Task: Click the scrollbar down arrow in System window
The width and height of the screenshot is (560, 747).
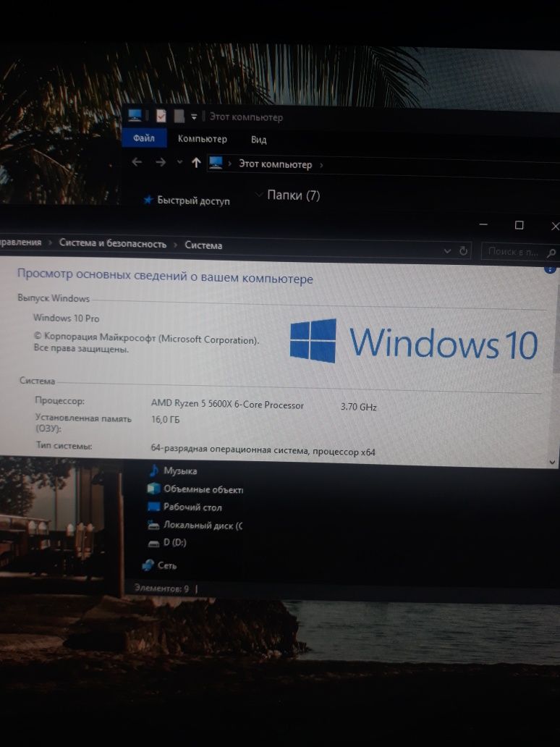Action: coord(552,462)
